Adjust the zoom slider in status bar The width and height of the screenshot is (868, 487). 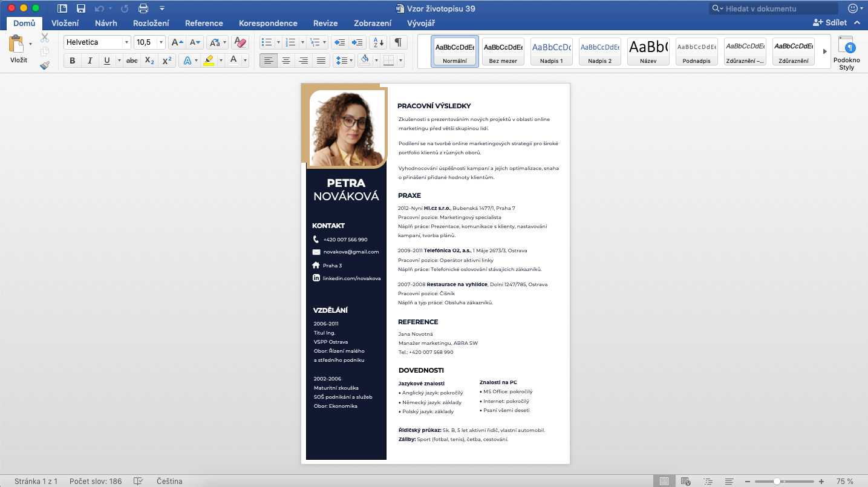click(x=776, y=482)
